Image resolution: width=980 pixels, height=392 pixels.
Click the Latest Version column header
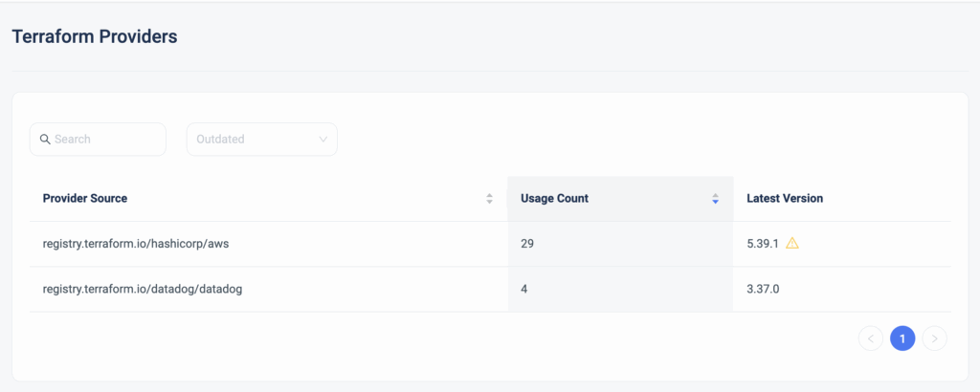(785, 199)
